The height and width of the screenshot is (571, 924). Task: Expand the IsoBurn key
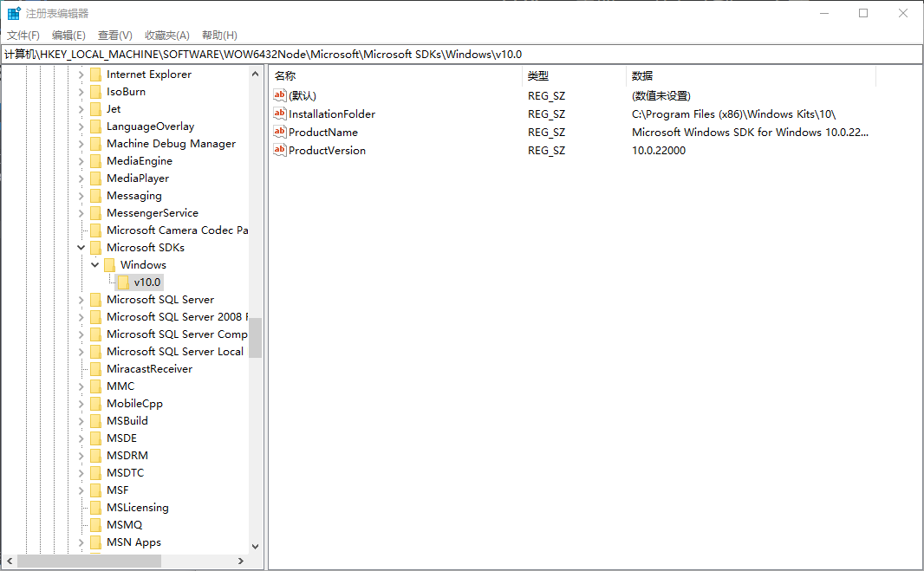pos(81,92)
